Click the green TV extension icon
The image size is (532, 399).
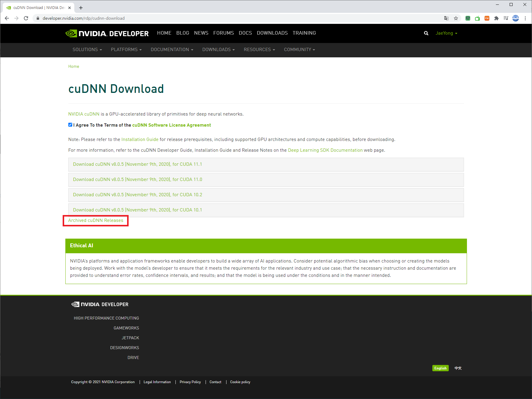[x=477, y=18]
